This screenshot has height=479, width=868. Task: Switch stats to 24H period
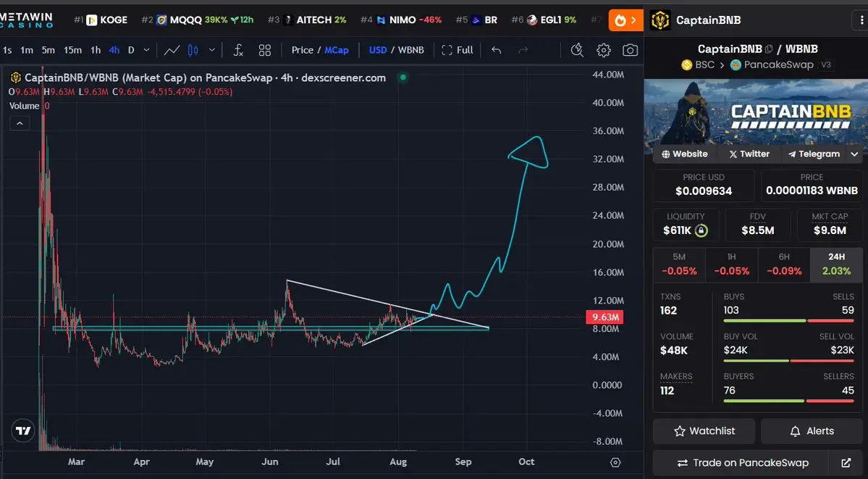pos(836,265)
